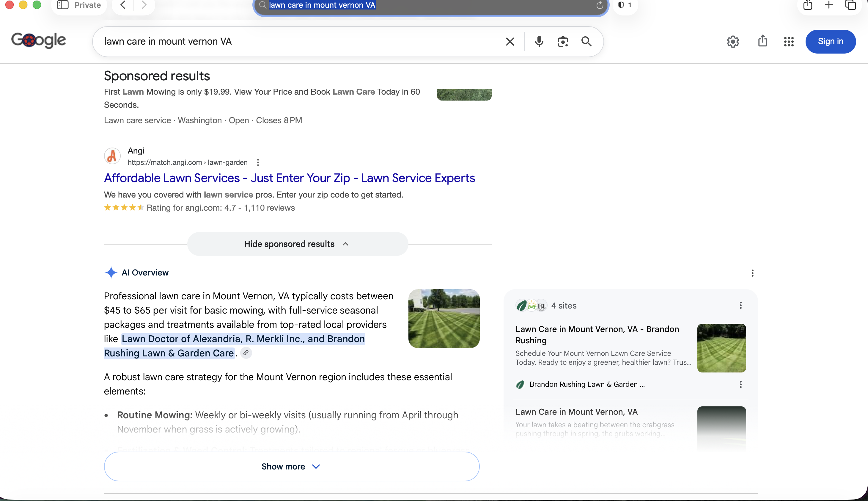Click the 'Routine Mowing:' bullet text
This screenshot has height=501, width=868.
coord(155,415)
